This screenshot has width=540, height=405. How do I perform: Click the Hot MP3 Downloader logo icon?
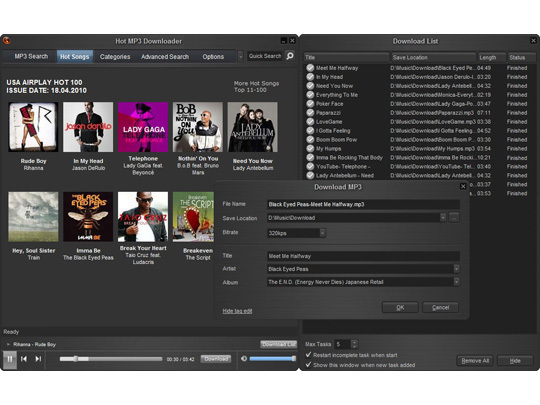pyautogui.click(x=7, y=41)
